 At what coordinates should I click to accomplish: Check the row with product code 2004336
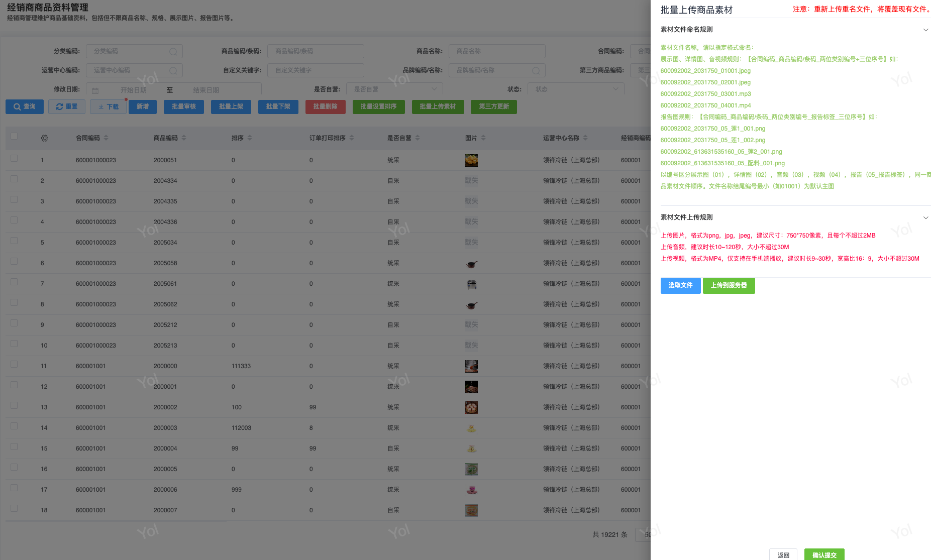pyautogui.click(x=14, y=220)
